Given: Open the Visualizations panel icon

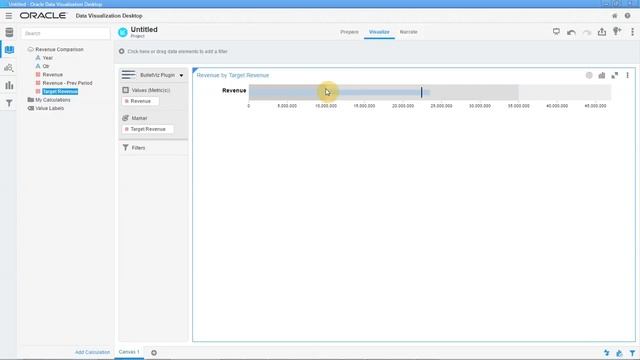Looking at the screenshot, I should (9, 85).
